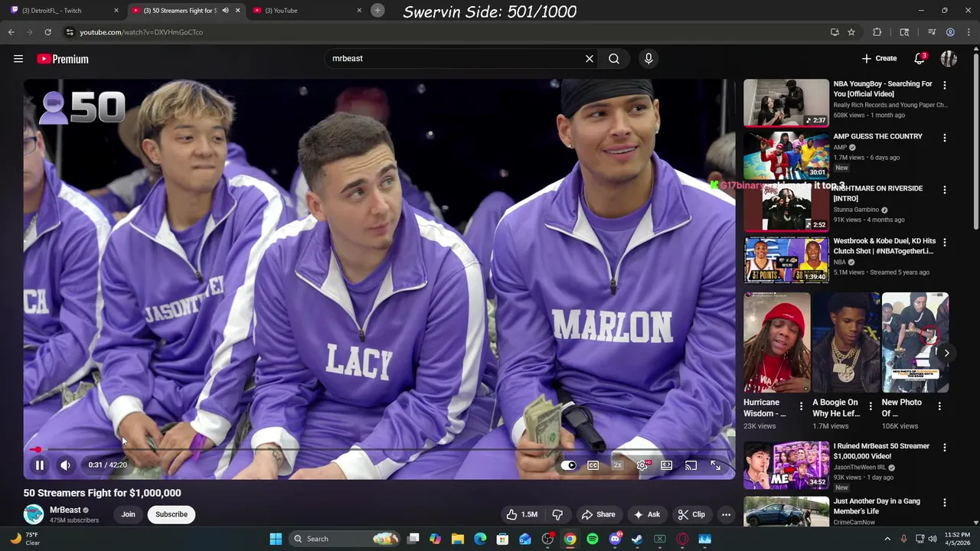The height and width of the screenshot is (551, 980).
Task: Mute the video volume
Action: (66, 465)
